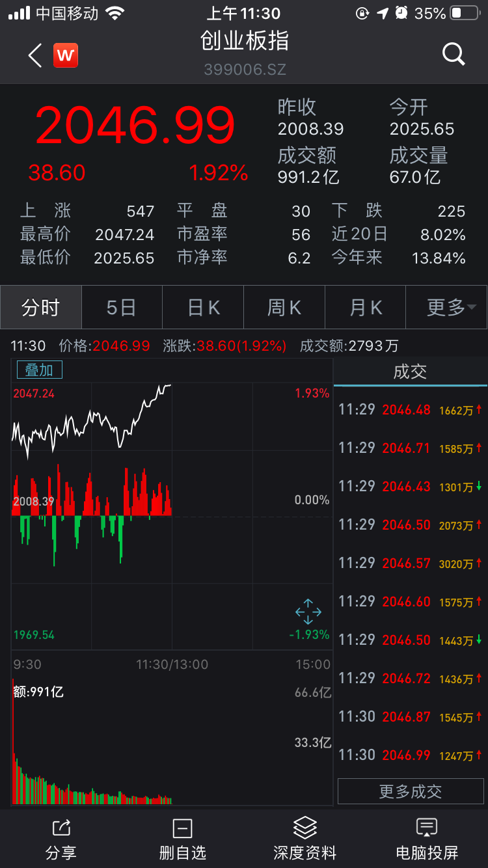
Task: Open search with magnifier icon
Action: (454, 54)
